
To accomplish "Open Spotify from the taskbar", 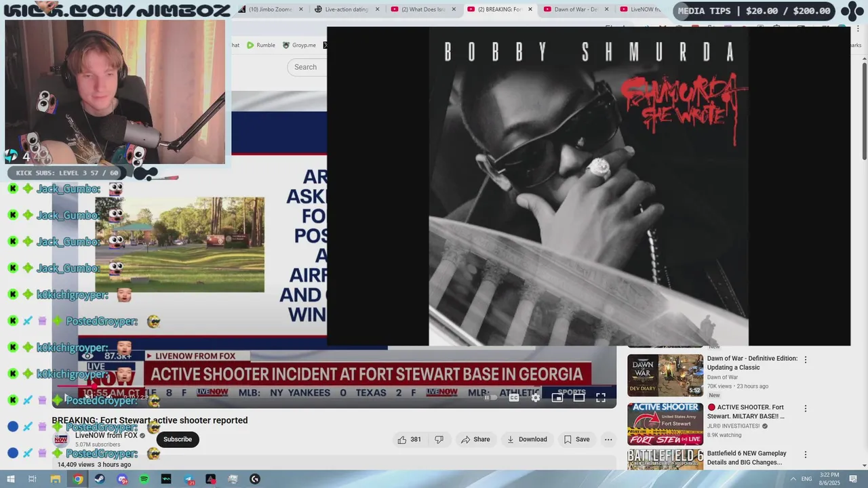I will (144, 479).
